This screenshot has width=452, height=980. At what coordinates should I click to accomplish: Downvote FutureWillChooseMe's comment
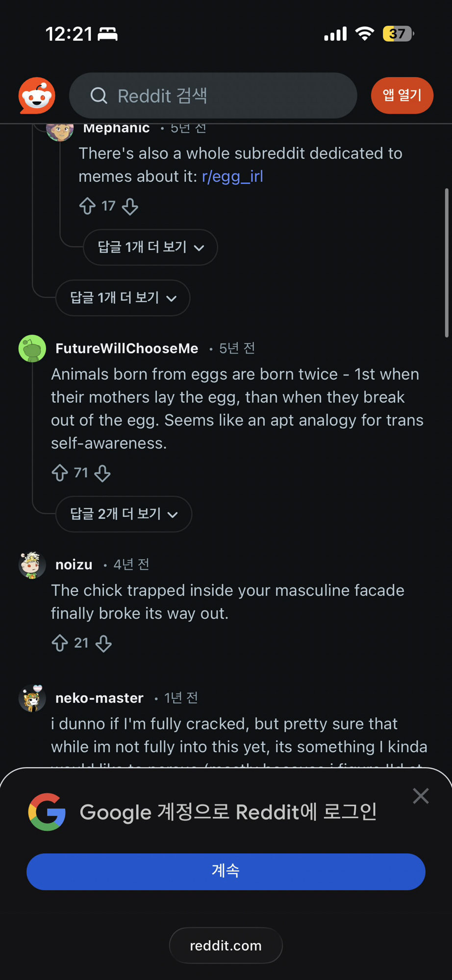[102, 473]
